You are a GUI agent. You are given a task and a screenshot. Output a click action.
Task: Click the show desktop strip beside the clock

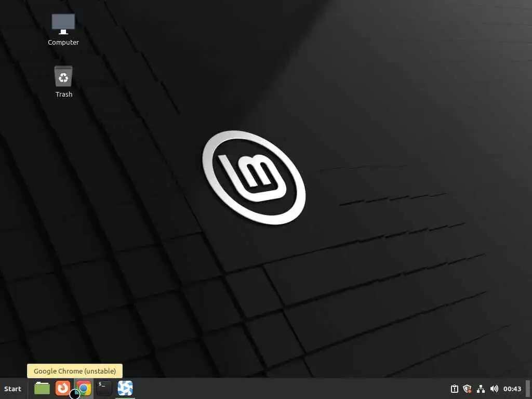click(x=528, y=389)
